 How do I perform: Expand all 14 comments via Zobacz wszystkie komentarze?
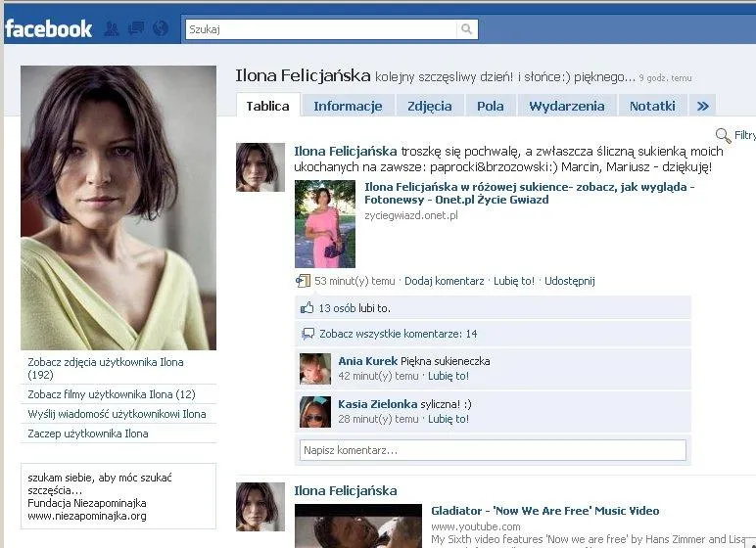tap(398, 334)
